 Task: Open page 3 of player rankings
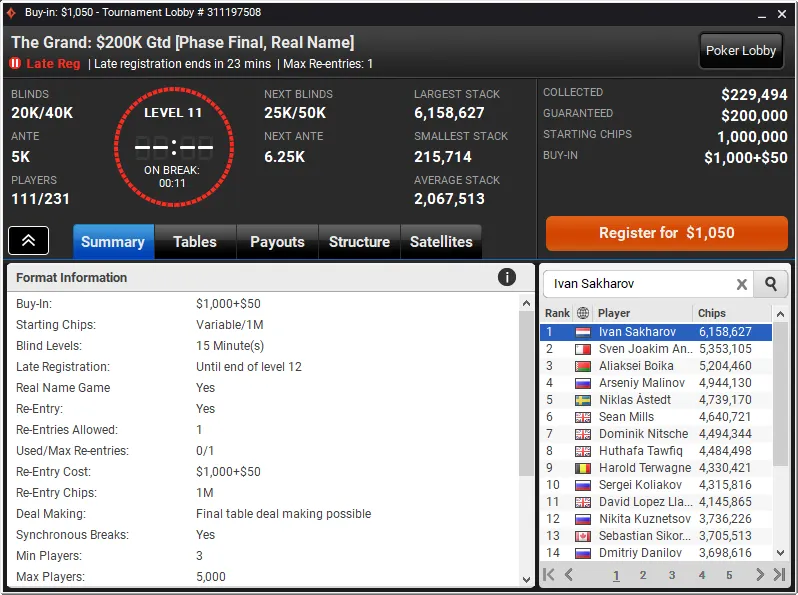672,575
